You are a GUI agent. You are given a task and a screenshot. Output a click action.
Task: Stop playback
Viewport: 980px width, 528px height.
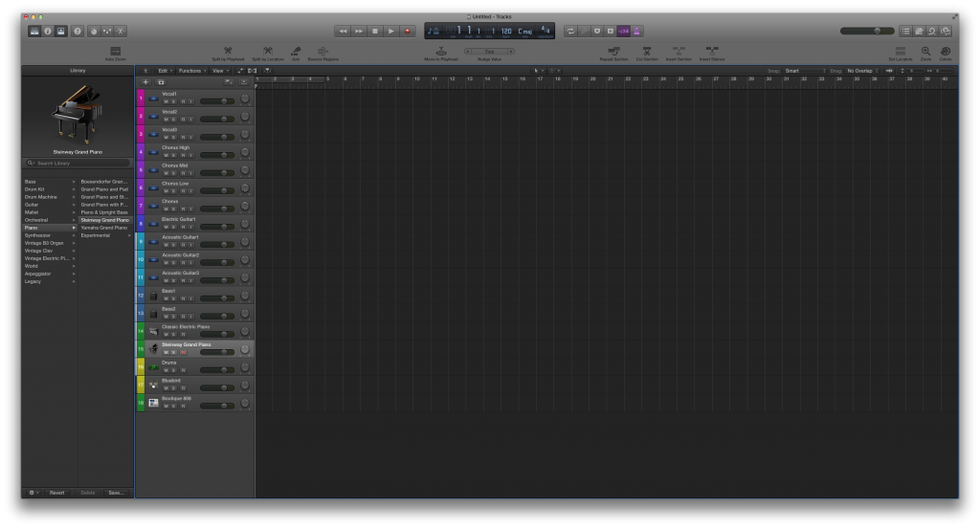375,32
